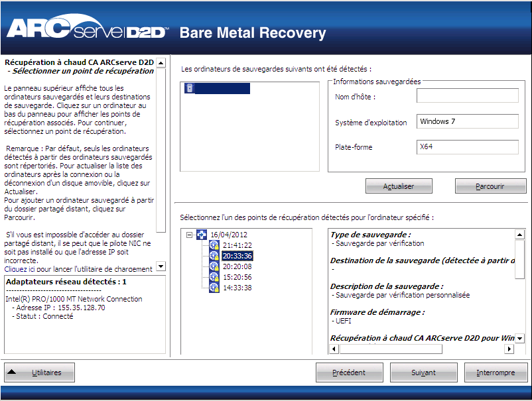Select the 14:33:38 recovery point
Image resolution: width=532 pixels, height=401 pixels.
(237, 288)
